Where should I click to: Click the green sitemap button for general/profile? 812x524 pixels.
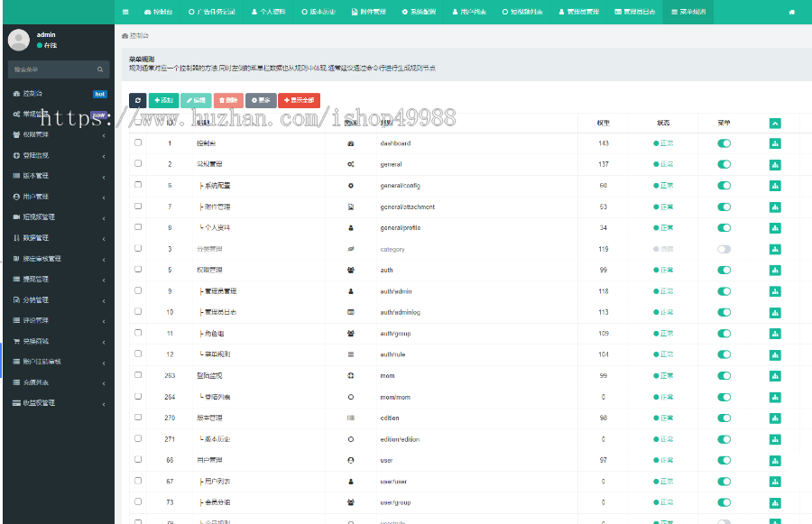click(x=775, y=228)
